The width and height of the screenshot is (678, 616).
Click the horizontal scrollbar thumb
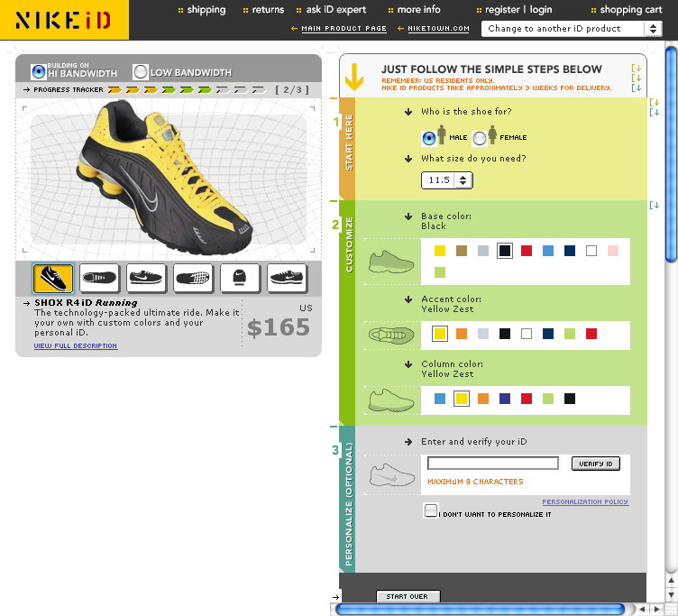pyautogui.click(x=480, y=610)
